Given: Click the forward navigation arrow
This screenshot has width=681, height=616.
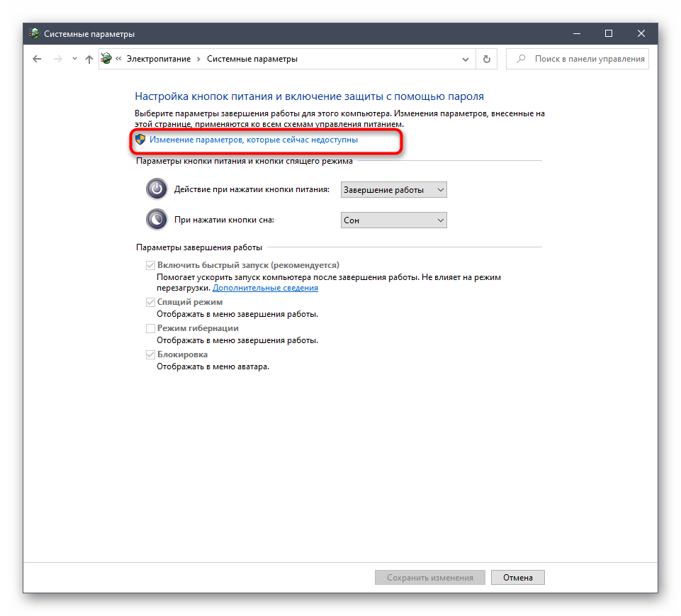Looking at the screenshot, I should [x=56, y=60].
